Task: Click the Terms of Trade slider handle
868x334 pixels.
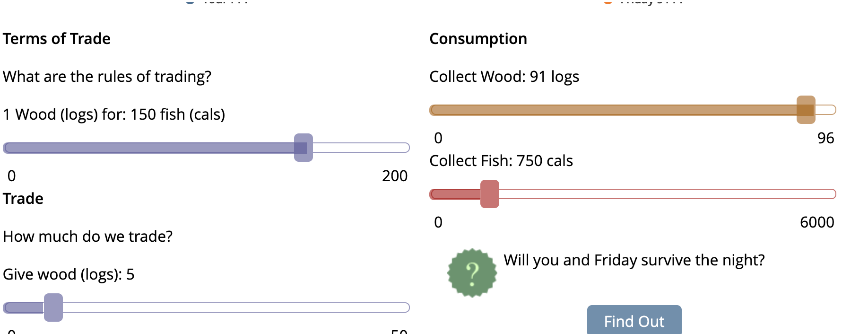Action: (x=304, y=148)
